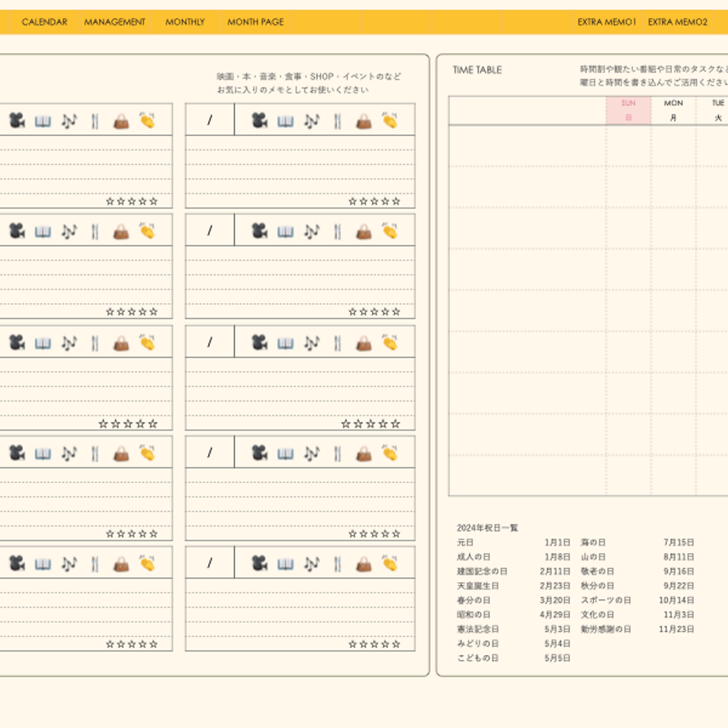Image resolution: width=728 pixels, height=728 pixels.
Task: Choose clapping hands icon in third right-column card
Action: click(389, 342)
